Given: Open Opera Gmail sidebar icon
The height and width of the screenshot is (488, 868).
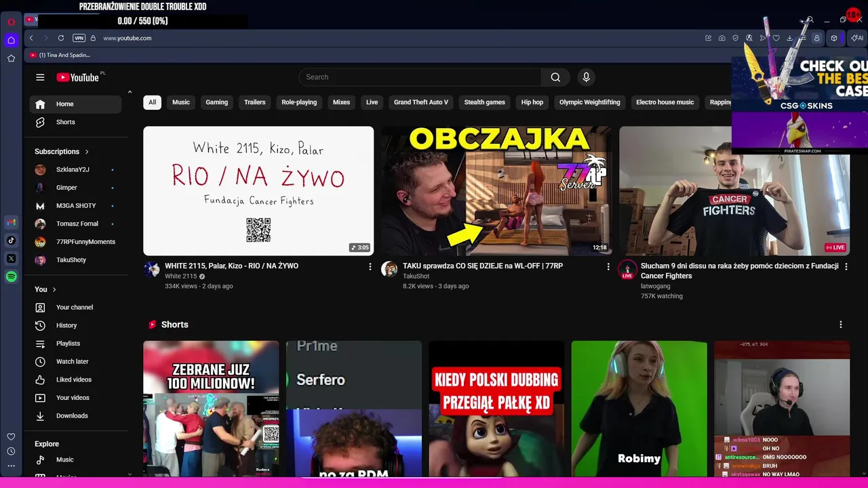Looking at the screenshot, I should 11,222.
